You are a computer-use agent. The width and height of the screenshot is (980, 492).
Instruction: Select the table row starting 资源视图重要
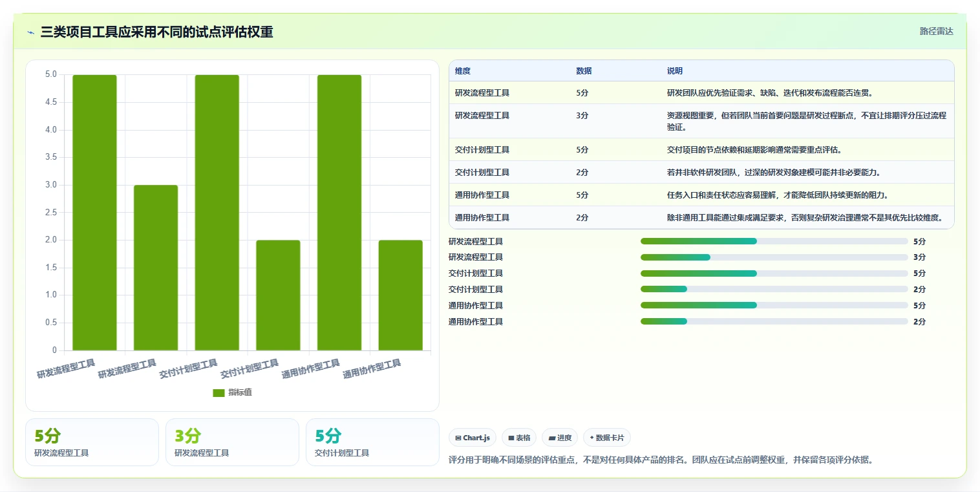(x=701, y=121)
